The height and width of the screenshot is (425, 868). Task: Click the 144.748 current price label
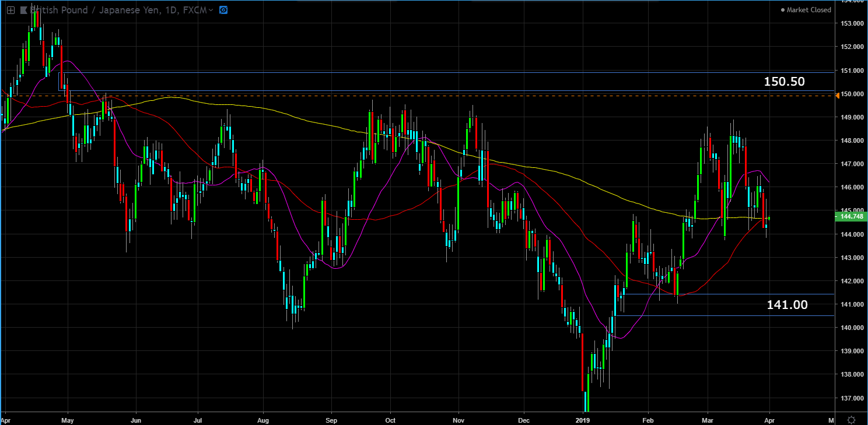(x=852, y=217)
